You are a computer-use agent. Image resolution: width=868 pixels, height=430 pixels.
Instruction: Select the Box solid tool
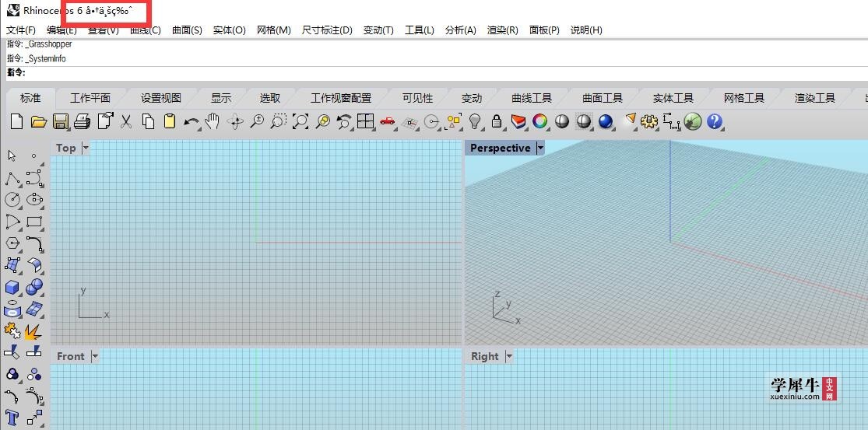(x=12, y=287)
